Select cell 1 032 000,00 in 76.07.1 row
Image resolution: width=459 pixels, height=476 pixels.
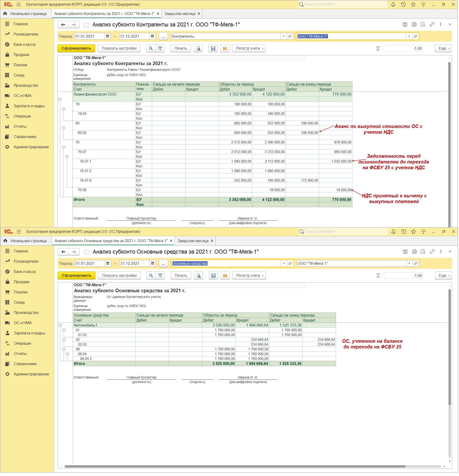[336, 162]
